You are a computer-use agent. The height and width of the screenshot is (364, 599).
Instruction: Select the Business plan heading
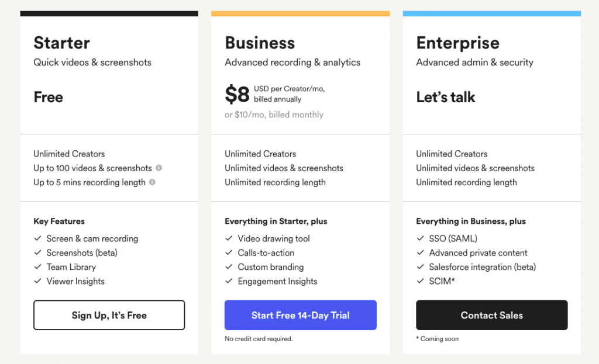[260, 43]
